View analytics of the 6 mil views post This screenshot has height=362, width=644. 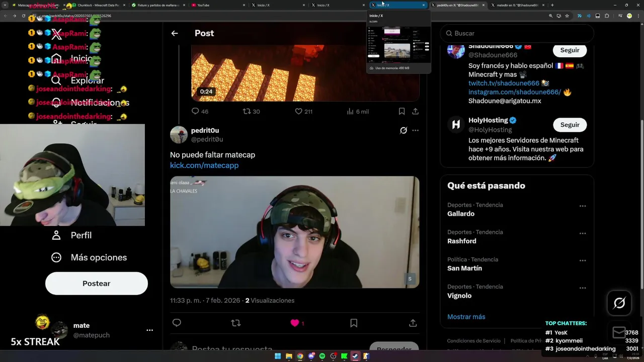point(358,111)
